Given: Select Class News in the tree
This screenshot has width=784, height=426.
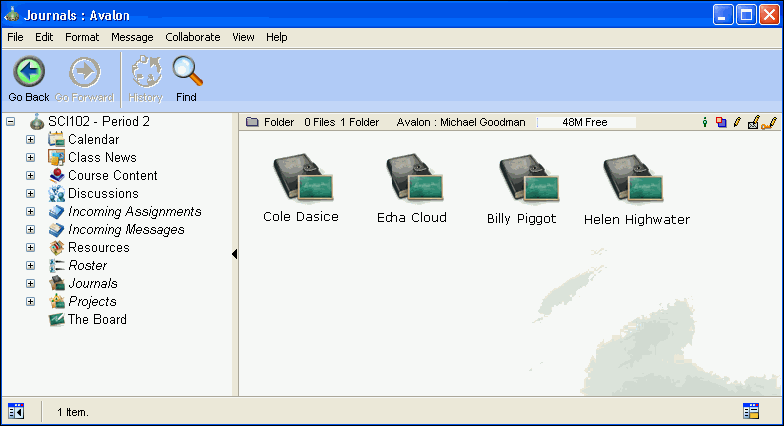Looking at the screenshot, I should coord(102,158).
